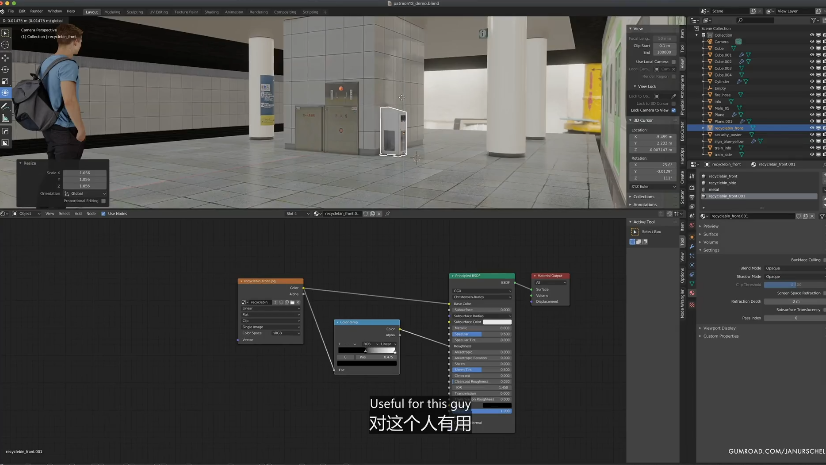Select the Measure tool
The image size is (826, 465).
pos(5,118)
